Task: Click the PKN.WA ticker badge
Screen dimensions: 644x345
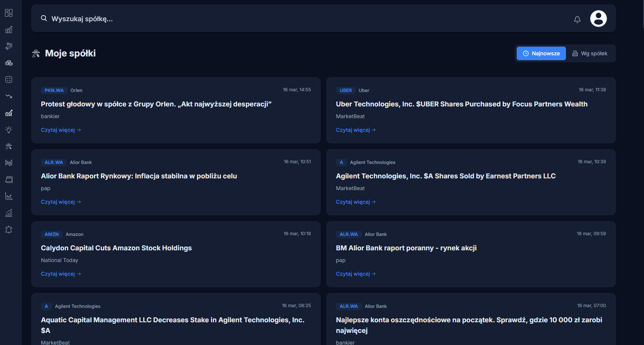Action: [54, 91]
